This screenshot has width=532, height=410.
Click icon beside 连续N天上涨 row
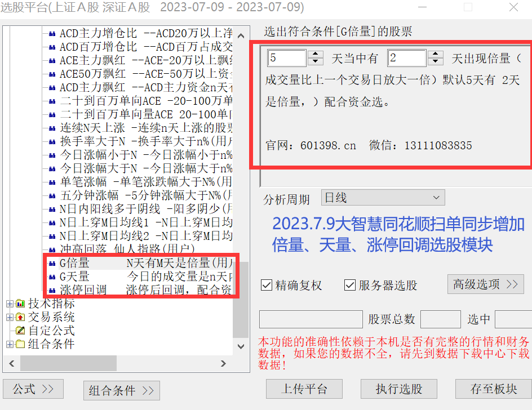(52, 128)
